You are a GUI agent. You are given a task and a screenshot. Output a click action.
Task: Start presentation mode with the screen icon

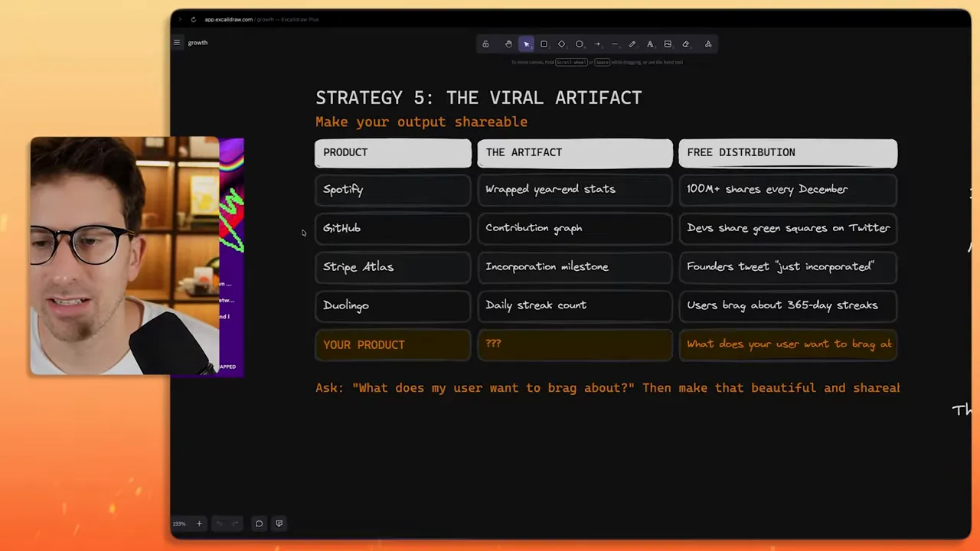[279, 524]
